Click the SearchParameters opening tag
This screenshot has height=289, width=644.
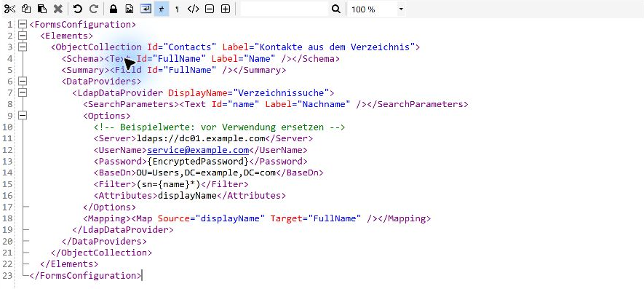coord(131,104)
